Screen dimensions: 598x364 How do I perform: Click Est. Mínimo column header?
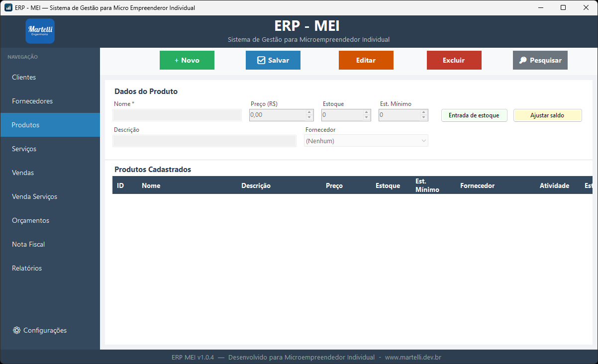pos(433,185)
